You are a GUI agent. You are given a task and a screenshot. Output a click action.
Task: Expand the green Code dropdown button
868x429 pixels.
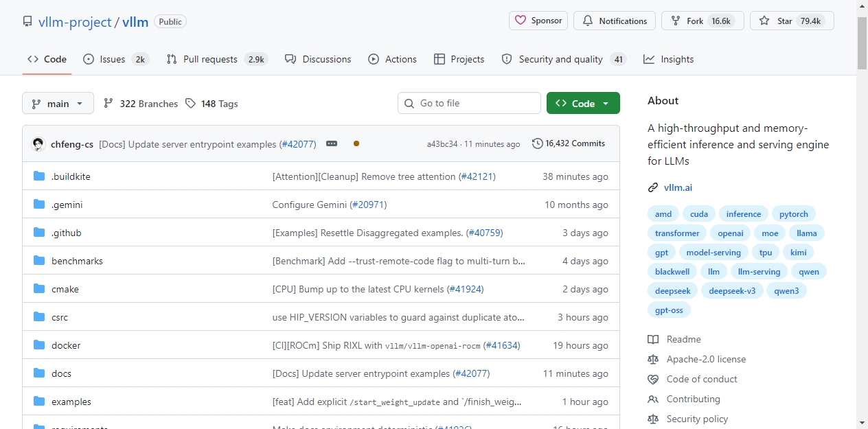click(583, 103)
